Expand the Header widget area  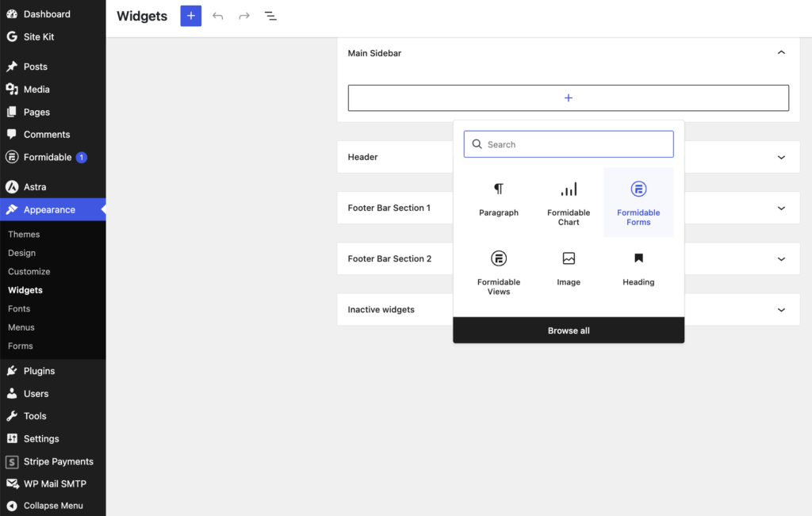pos(781,157)
